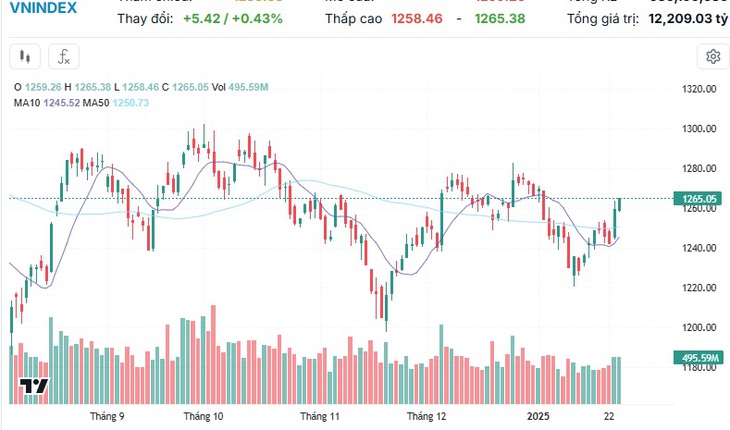Select the VNINDEX ticker title

tap(43, 7)
